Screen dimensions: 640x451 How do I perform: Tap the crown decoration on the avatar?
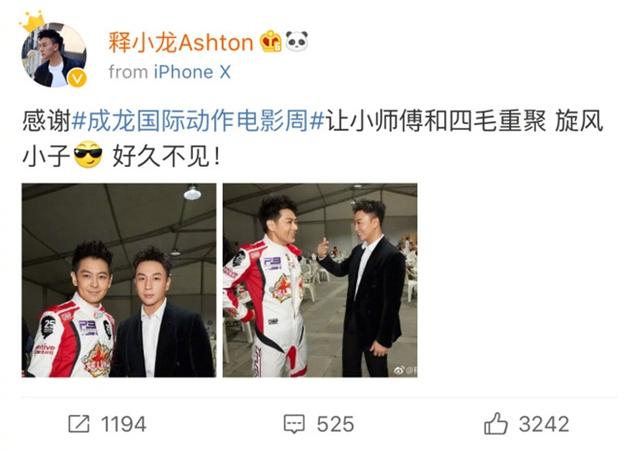[33, 22]
